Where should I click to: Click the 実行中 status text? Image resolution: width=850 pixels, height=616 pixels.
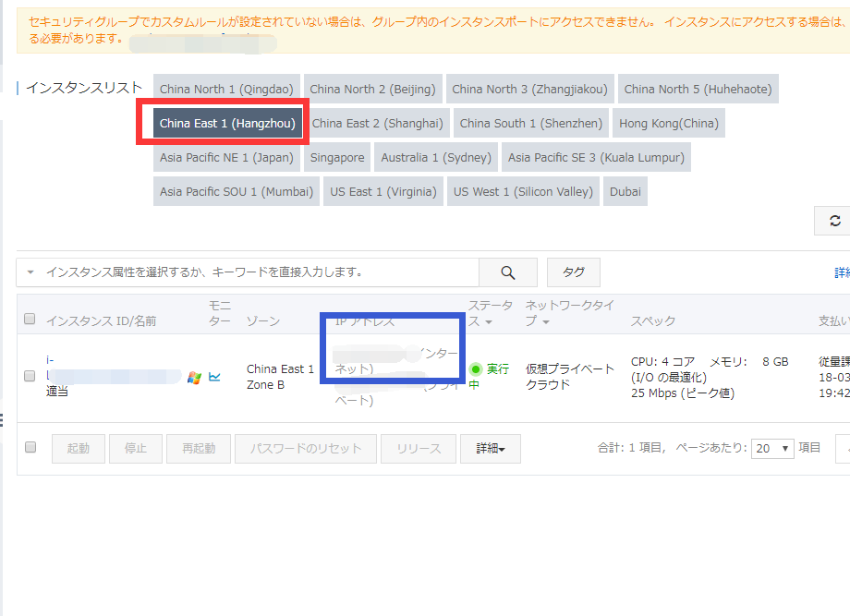(490, 377)
